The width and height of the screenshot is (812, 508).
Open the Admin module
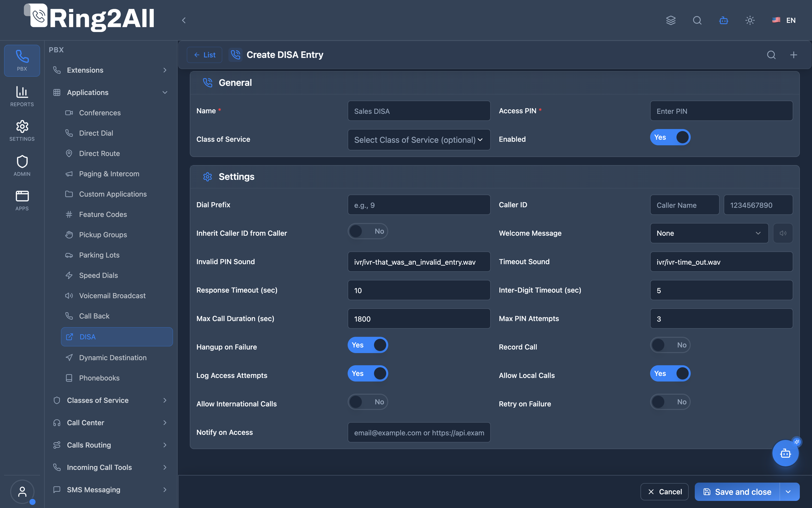(x=22, y=166)
